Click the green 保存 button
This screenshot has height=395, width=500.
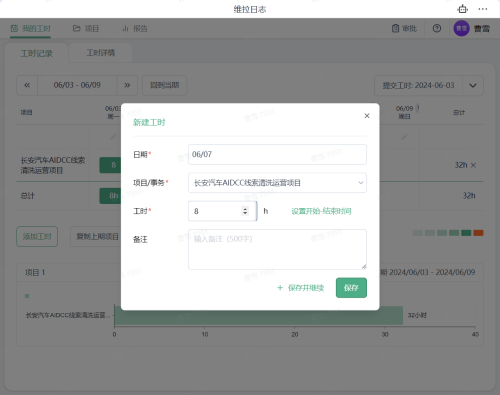[x=351, y=288]
